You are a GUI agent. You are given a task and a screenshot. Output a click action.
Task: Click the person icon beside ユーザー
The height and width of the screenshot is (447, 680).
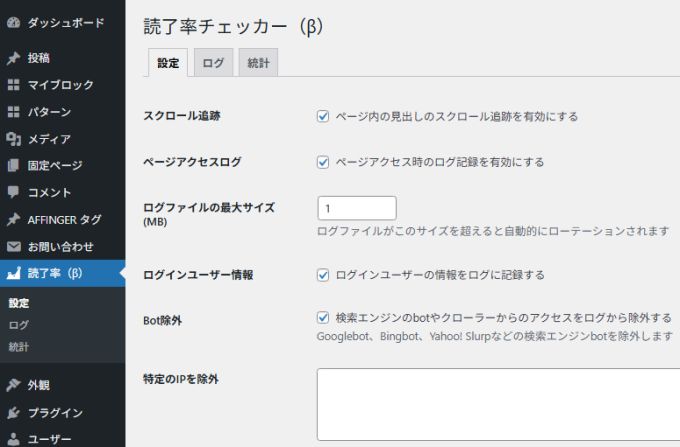[13, 439]
